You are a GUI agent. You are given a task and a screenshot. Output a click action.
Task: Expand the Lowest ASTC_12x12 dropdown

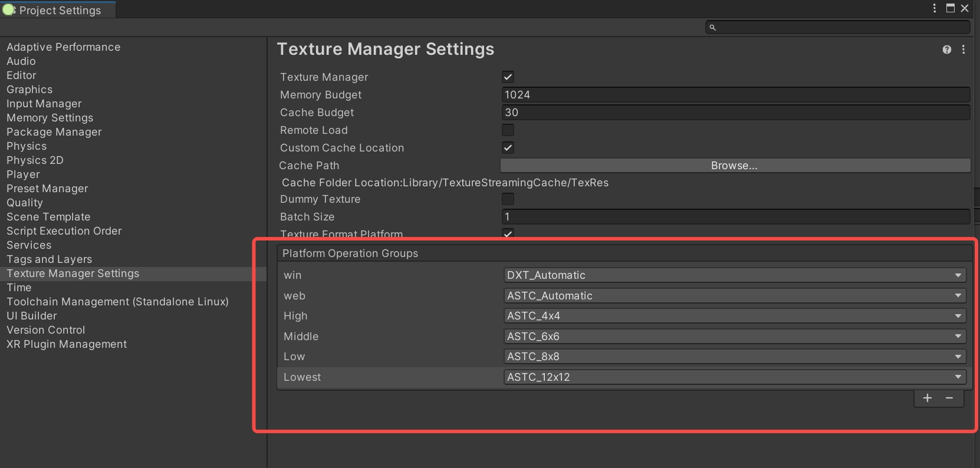tap(734, 377)
